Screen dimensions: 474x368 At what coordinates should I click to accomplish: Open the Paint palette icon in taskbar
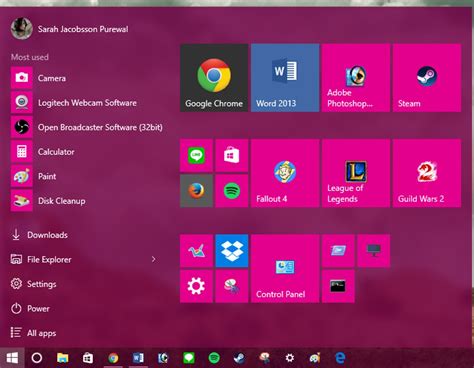pos(315,358)
